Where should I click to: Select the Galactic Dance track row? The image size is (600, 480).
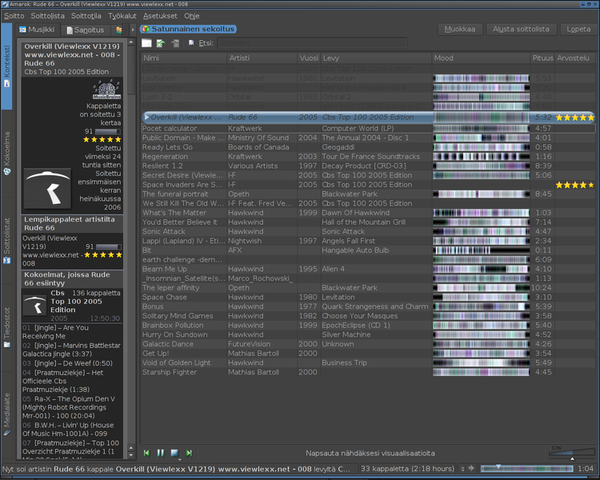tap(368, 344)
